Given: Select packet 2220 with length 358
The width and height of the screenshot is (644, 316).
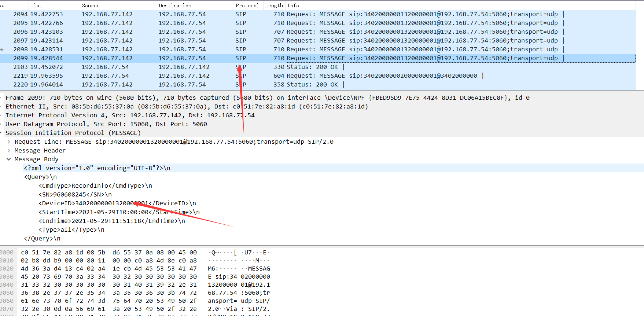Looking at the screenshot, I should pyautogui.click(x=318, y=84).
